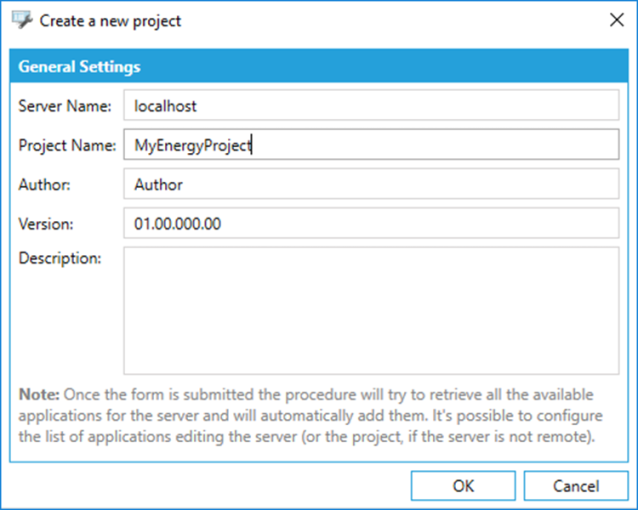The height and width of the screenshot is (510, 638).
Task: Click the Server Name label
Action: 65,105
